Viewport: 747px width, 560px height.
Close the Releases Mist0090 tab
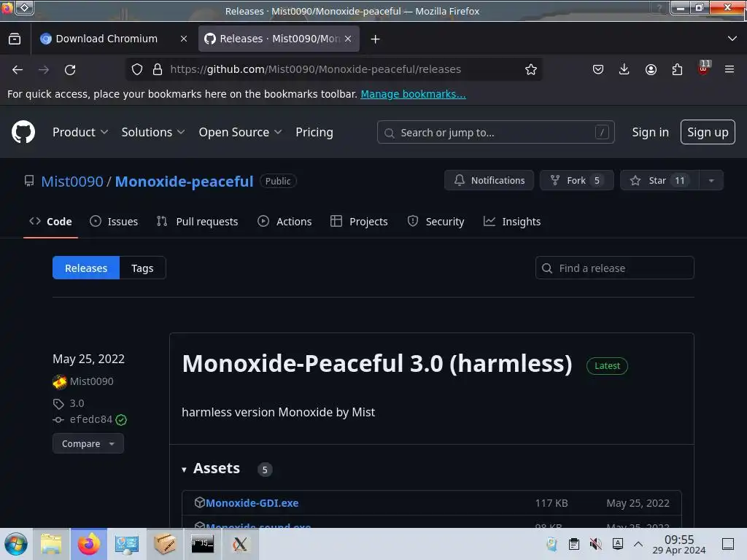pos(348,39)
